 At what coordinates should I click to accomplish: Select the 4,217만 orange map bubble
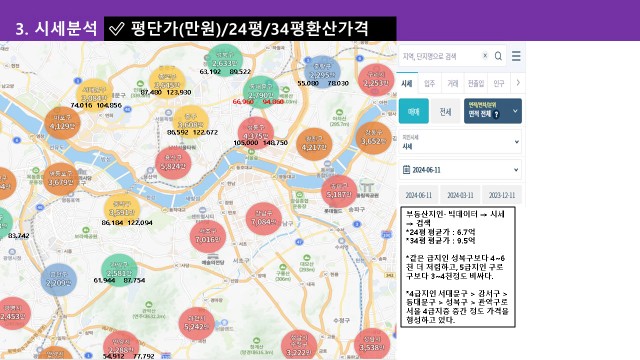click(x=314, y=144)
